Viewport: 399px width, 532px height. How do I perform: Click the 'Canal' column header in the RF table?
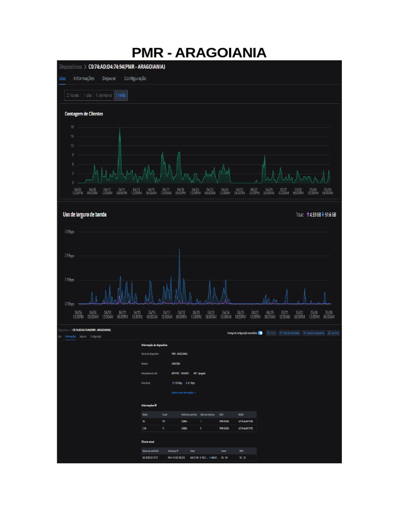pyautogui.click(x=165, y=415)
